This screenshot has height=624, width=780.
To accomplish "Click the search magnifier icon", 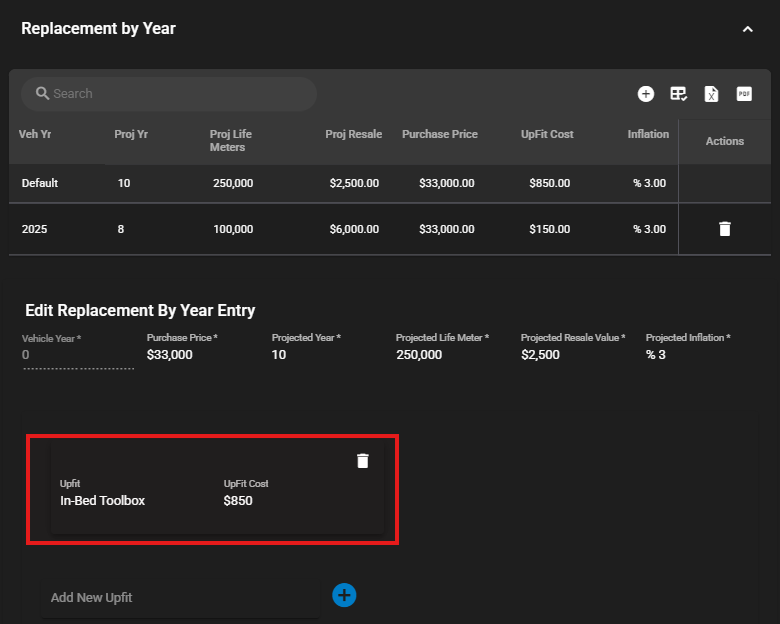I will (x=42, y=93).
